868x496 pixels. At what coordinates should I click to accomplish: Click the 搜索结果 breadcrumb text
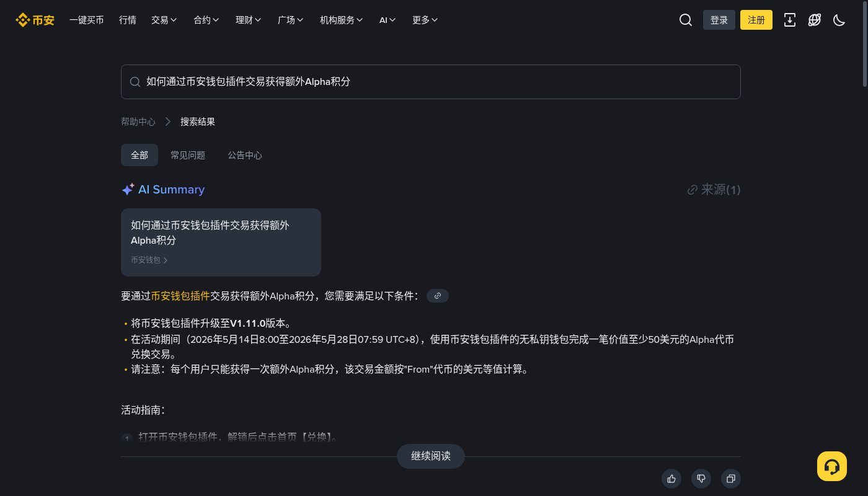coord(198,122)
